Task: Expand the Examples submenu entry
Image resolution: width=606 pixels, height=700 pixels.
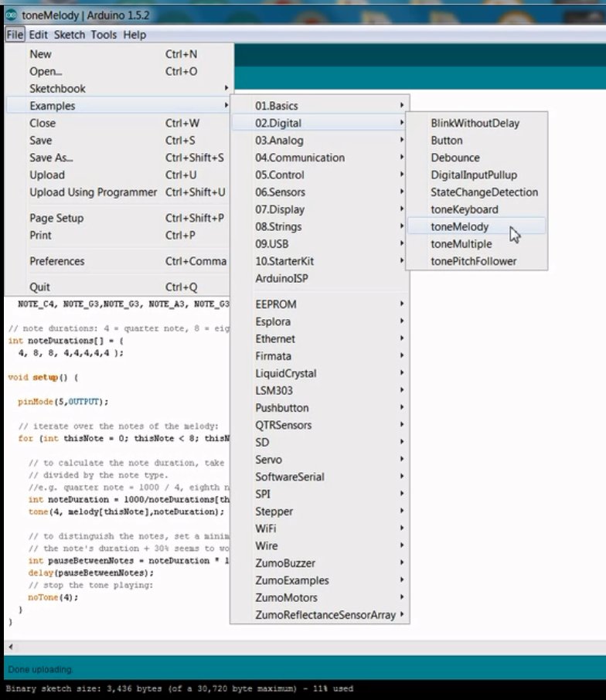Action: (119, 106)
